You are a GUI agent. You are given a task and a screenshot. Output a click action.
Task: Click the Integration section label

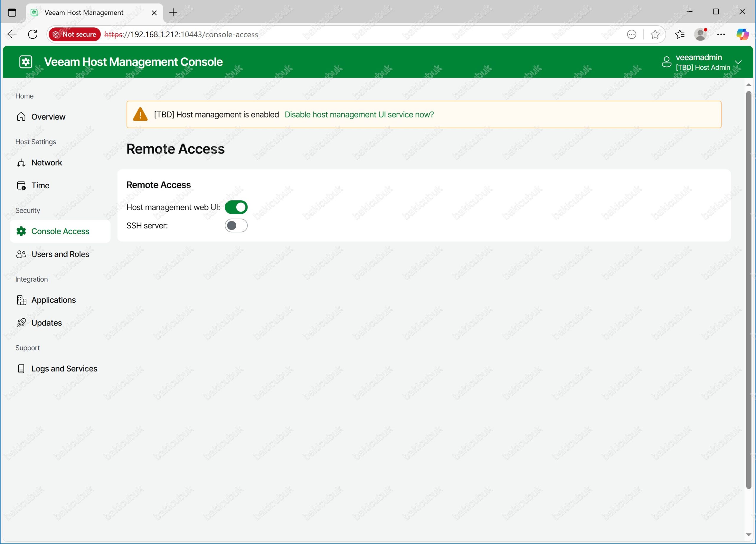click(x=31, y=279)
